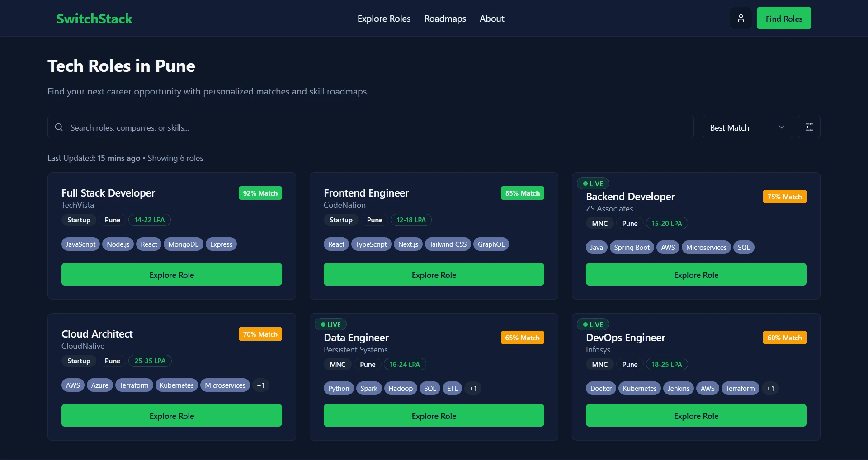This screenshot has width=868, height=460.
Task: Click the user profile icon in the header
Action: coord(741,18)
